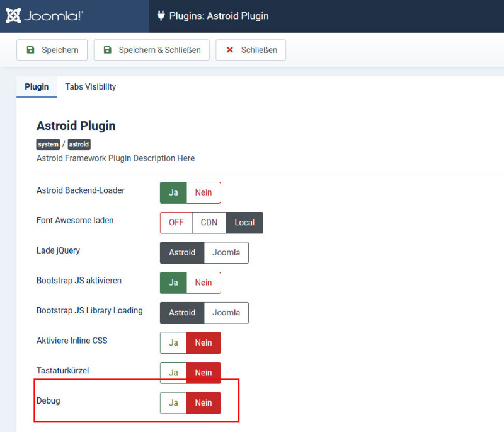Set Aktiviere Inline CSS to Nein
The height and width of the screenshot is (432, 504).
pyautogui.click(x=203, y=342)
